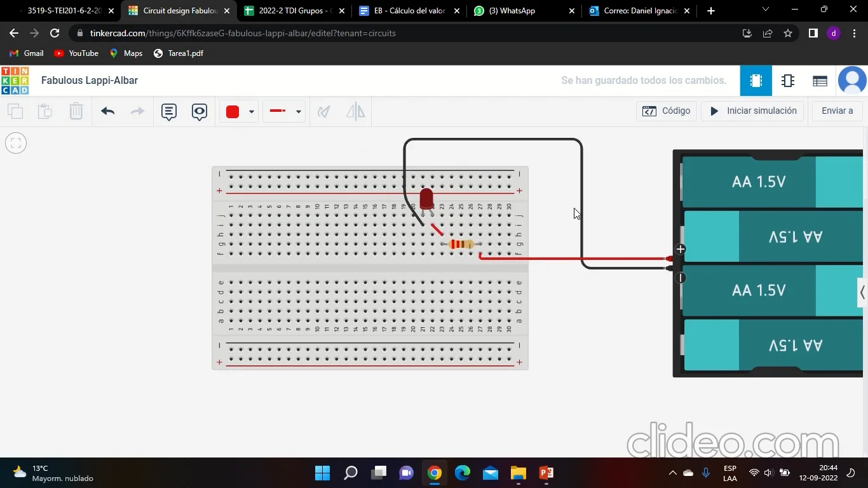This screenshot has width=868, height=488.
Task: Select the red LED on the breadboard
Action: (426, 199)
